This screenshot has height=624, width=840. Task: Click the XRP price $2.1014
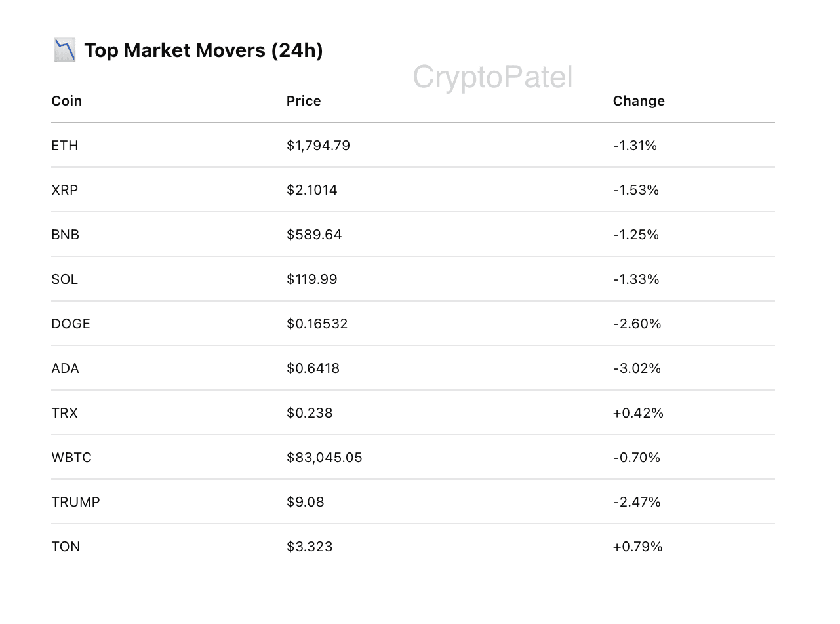point(312,190)
